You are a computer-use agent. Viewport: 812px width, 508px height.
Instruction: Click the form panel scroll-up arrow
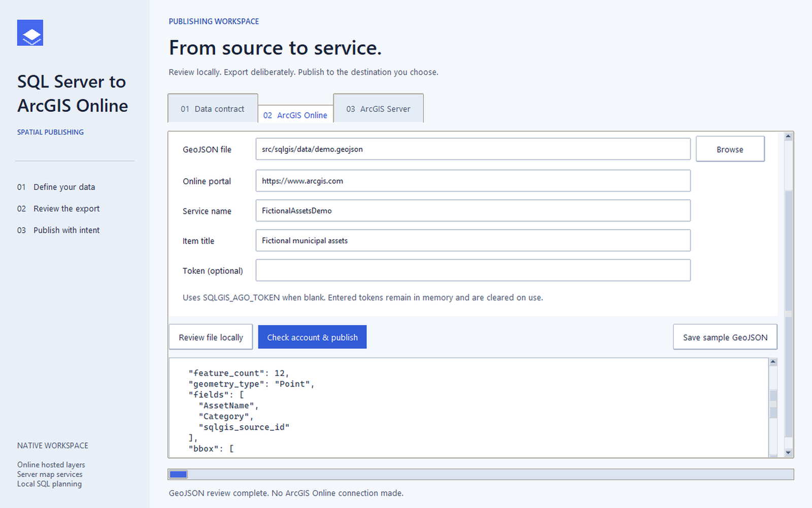point(788,136)
